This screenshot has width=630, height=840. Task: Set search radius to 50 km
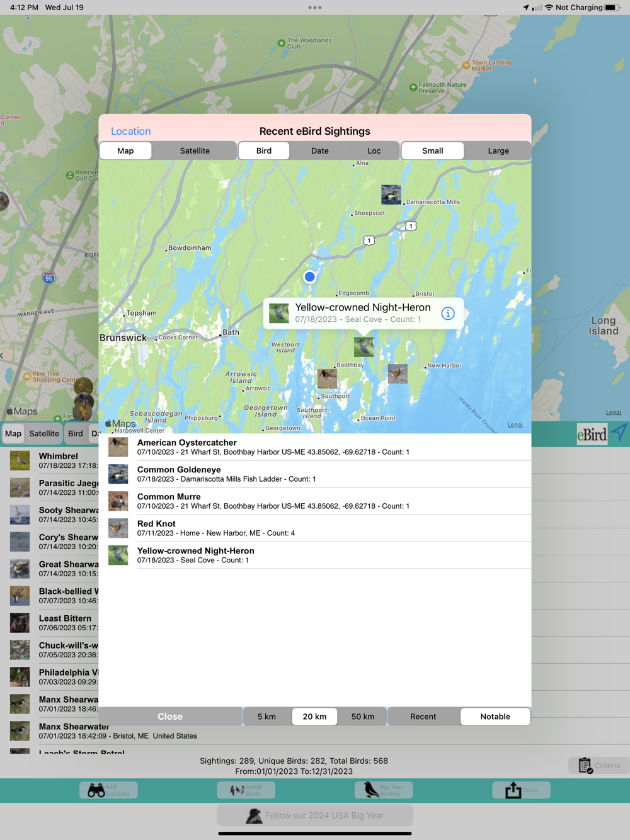point(363,717)
